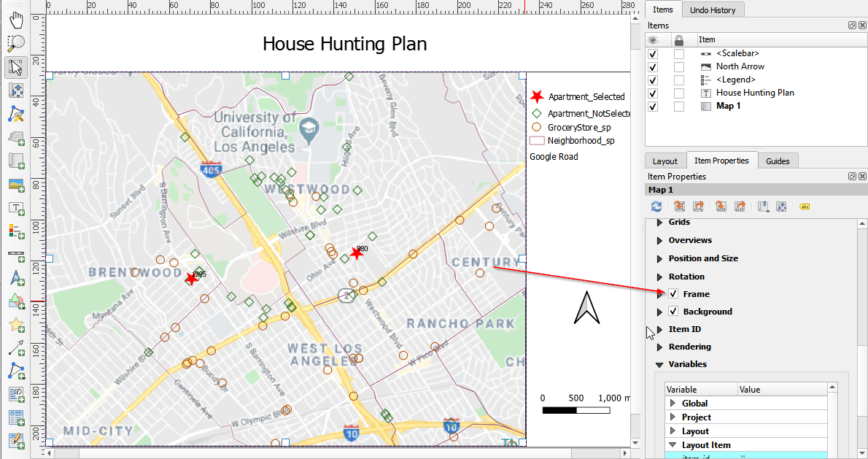Toggle visibility of the Map 1 item
Screen dimensions: 868x459
654,107
